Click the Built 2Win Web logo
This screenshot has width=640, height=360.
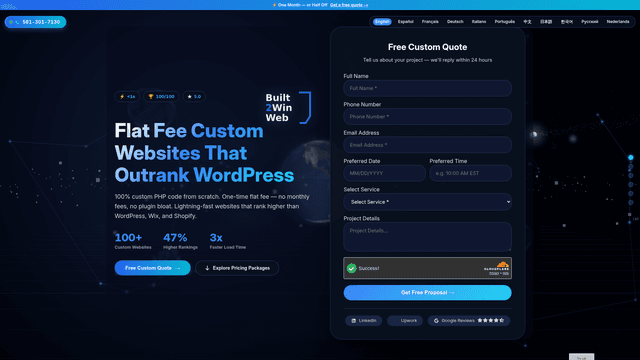click(x=288, y=107)
